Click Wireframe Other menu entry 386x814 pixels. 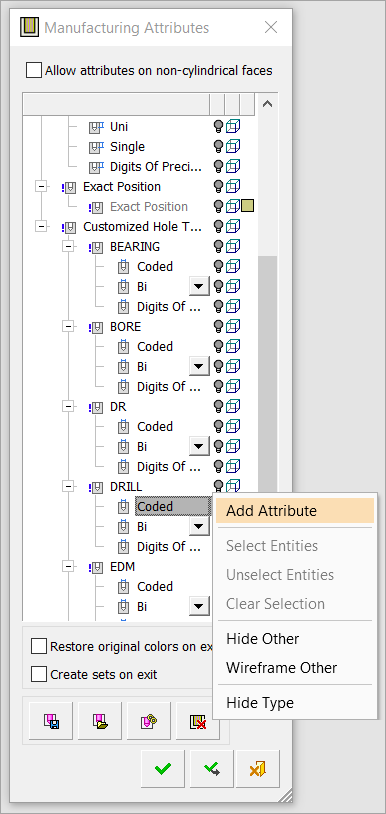pos(282,668)
